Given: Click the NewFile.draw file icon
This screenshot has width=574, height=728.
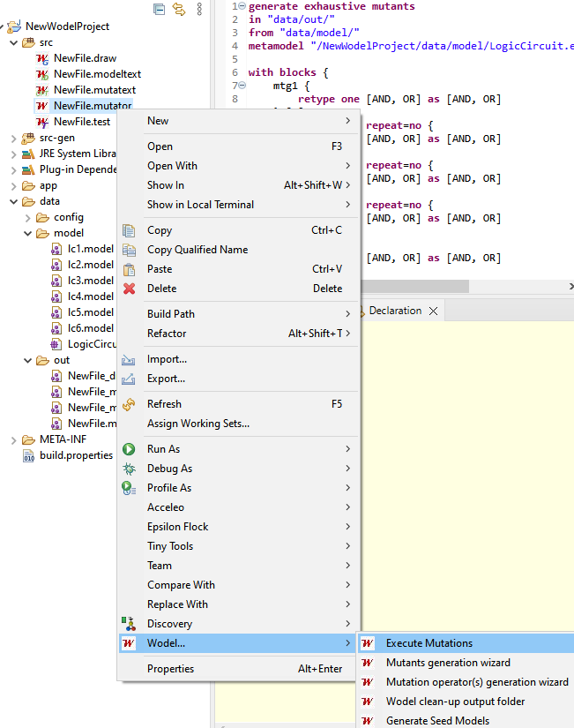Looking at the screenshot, I should (x=42, y=58).
